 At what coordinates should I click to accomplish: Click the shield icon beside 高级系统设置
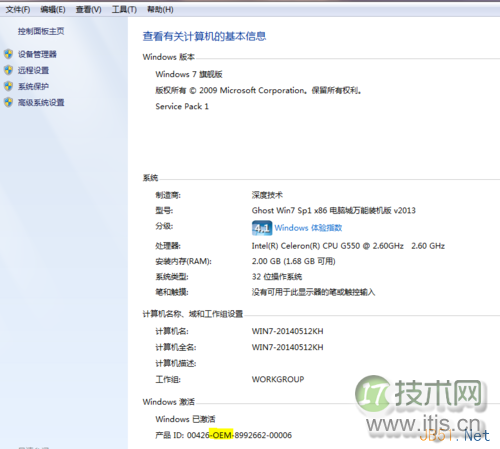click(x=9, y=102)
